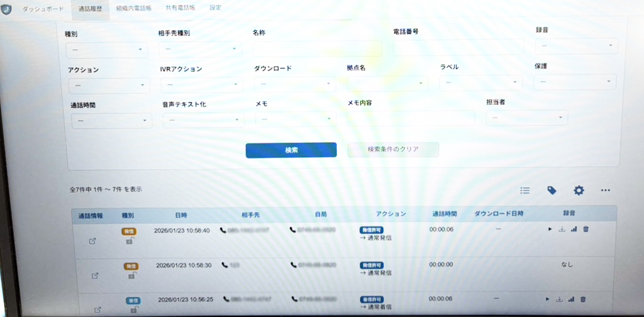This screenshot has width=644, height=317.
Task: Open the gear settings icon above the table
Action: point(579,190)
